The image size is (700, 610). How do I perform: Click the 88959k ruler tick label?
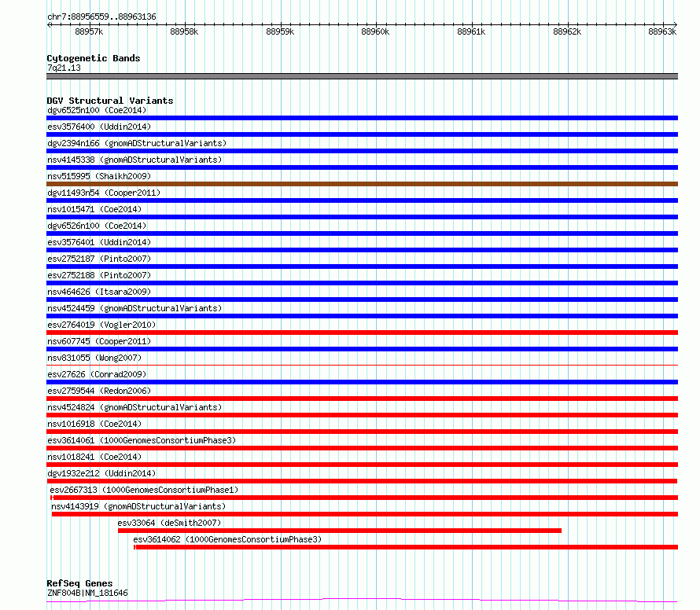click(280, 31)
